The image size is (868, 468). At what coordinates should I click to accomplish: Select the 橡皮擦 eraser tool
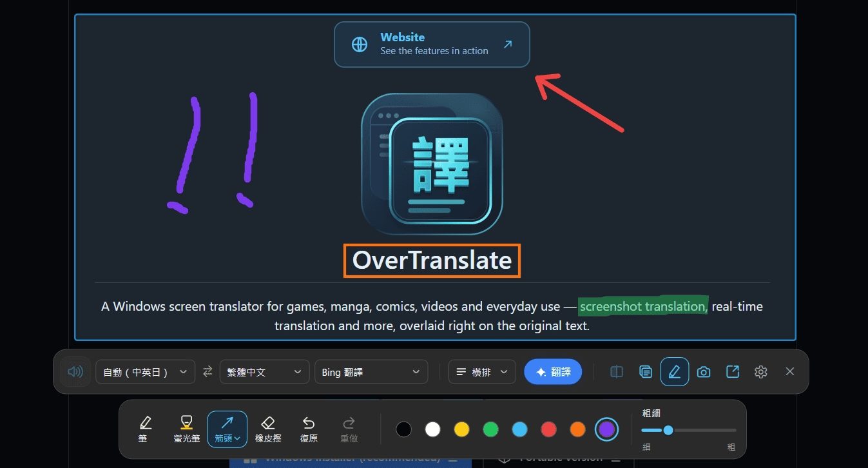point(268,429)
